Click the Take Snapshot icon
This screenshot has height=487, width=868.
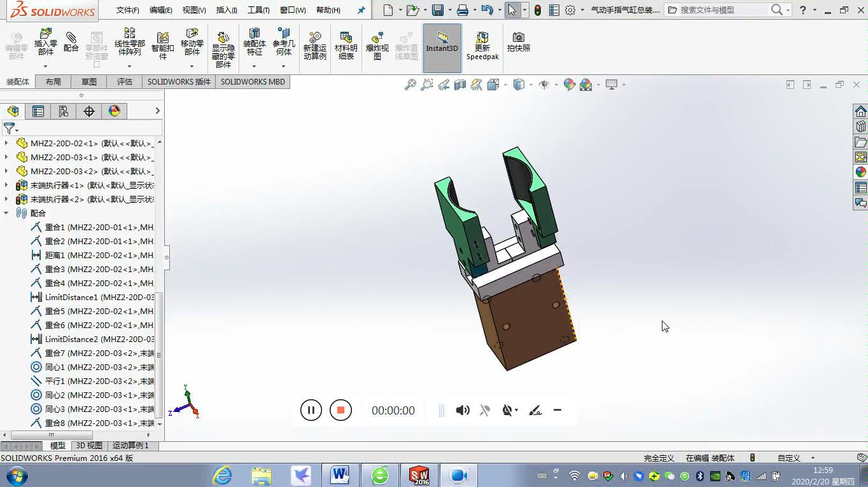[518, 45]
